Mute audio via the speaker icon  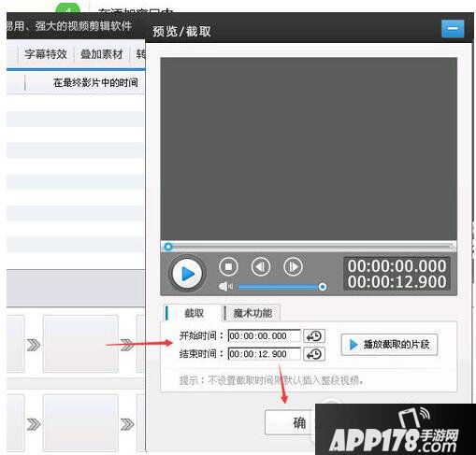225,286
